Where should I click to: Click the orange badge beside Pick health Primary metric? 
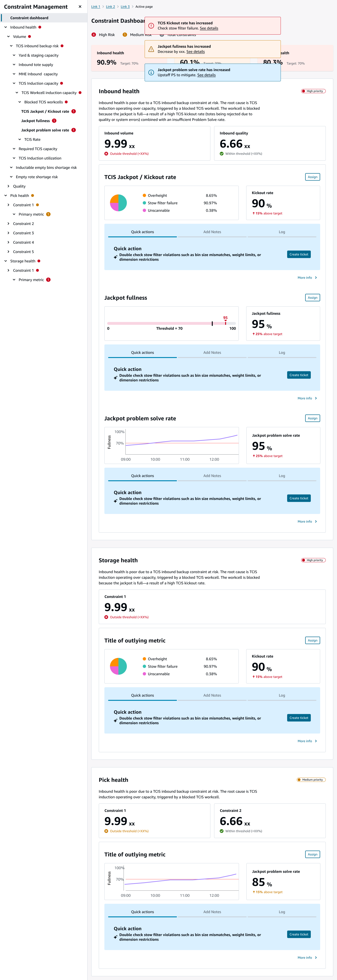48,214
